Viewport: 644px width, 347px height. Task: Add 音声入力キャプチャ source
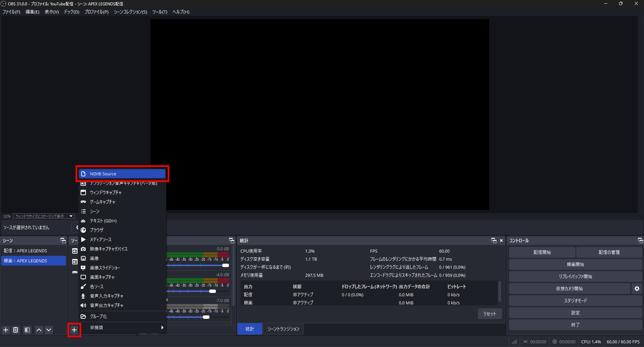coord(122,296)
